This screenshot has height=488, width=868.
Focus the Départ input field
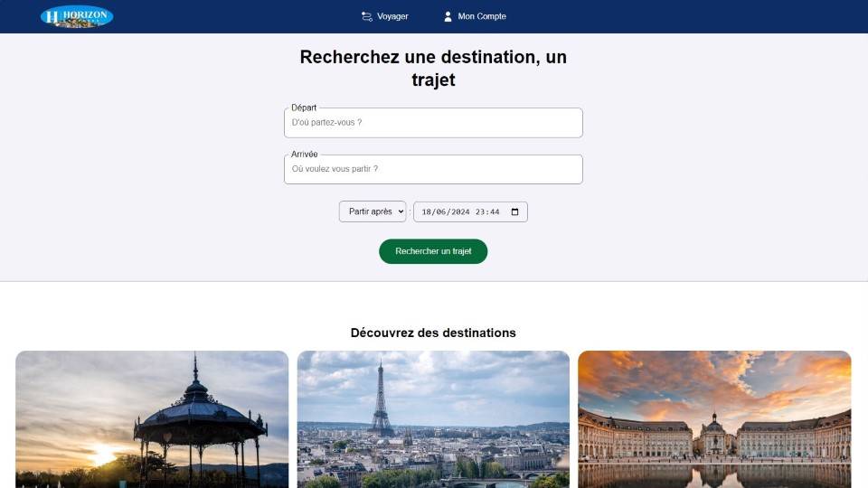[433, 123]
